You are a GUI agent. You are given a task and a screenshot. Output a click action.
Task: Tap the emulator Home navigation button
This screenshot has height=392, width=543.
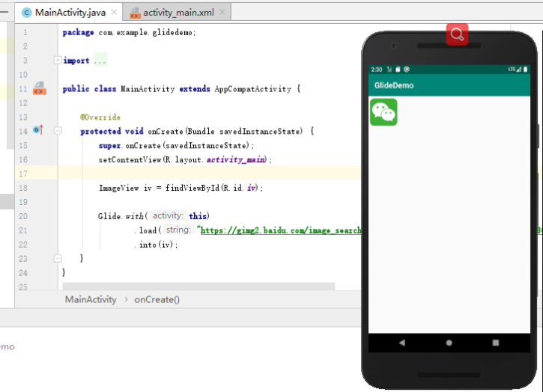[x=449, y=343]
